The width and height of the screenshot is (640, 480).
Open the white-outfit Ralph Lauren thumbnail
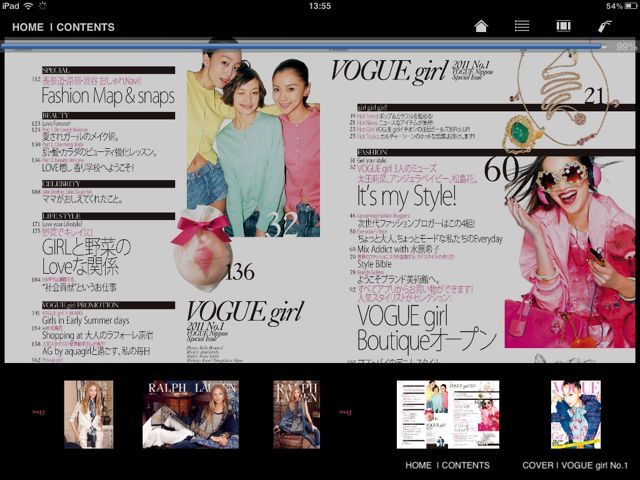click(89, 414)
